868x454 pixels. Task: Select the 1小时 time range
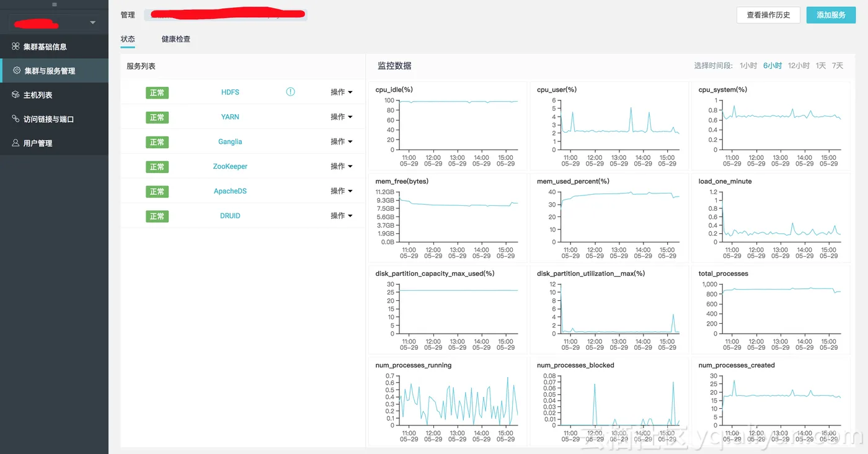pyautogui.click(x=748, y=66)
